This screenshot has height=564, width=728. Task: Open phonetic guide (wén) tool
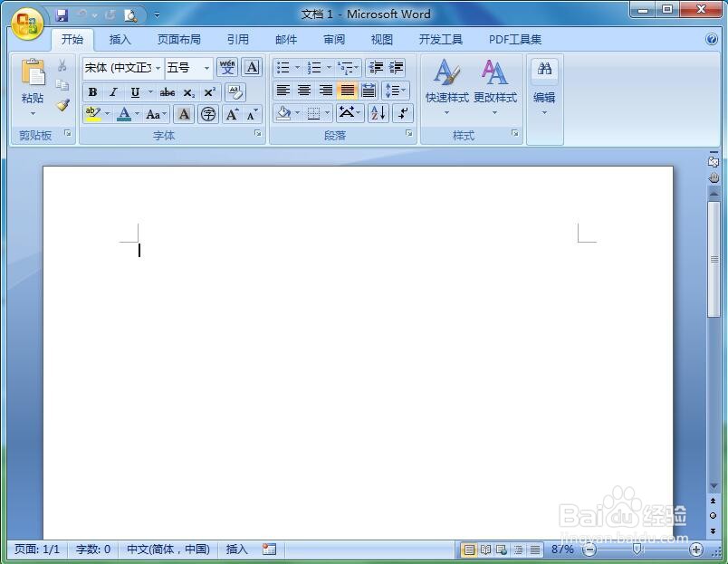[227, 68]
